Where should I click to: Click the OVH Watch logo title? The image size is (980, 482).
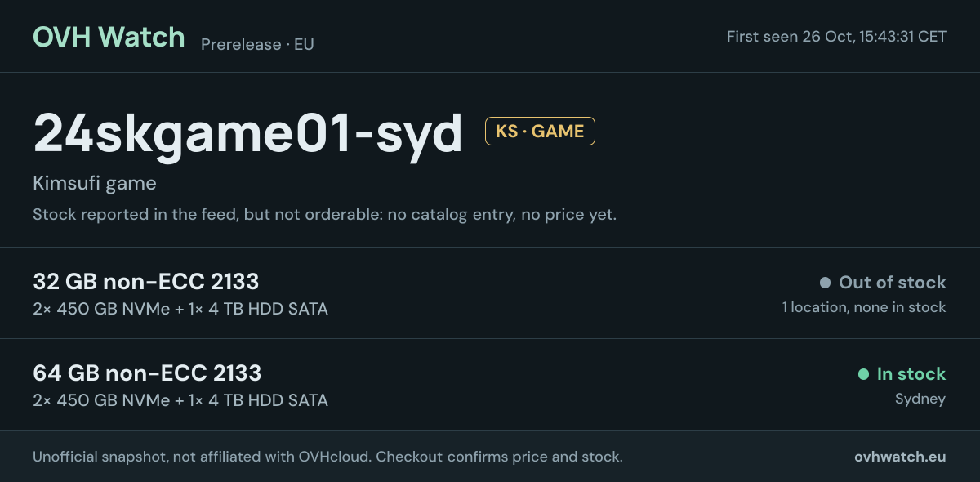coord(109,37)
